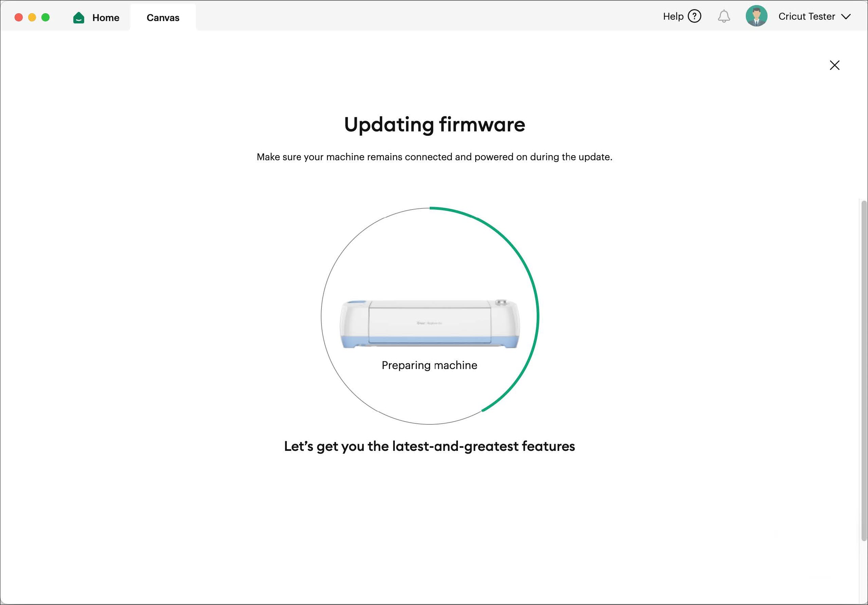Click the 'Make sure your machine remains connected' text
This screenshot has width=868, height=605.
[x=435, y=157]
